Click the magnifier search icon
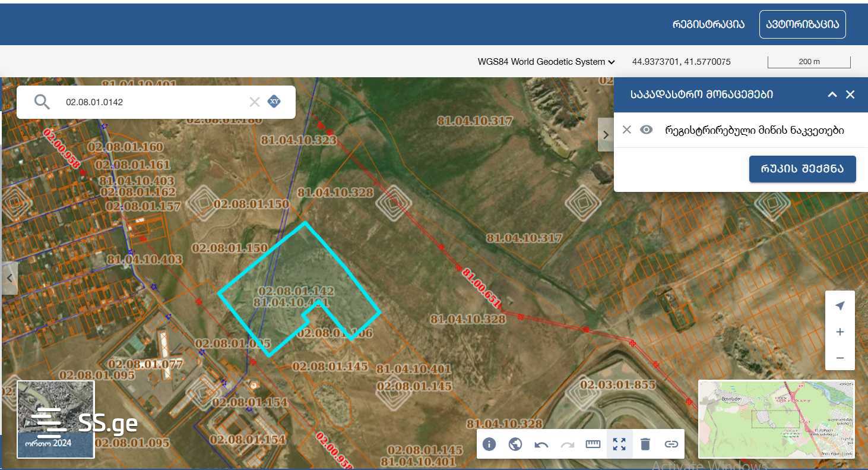Screen dimensions: 868x470 click(42, 102)
